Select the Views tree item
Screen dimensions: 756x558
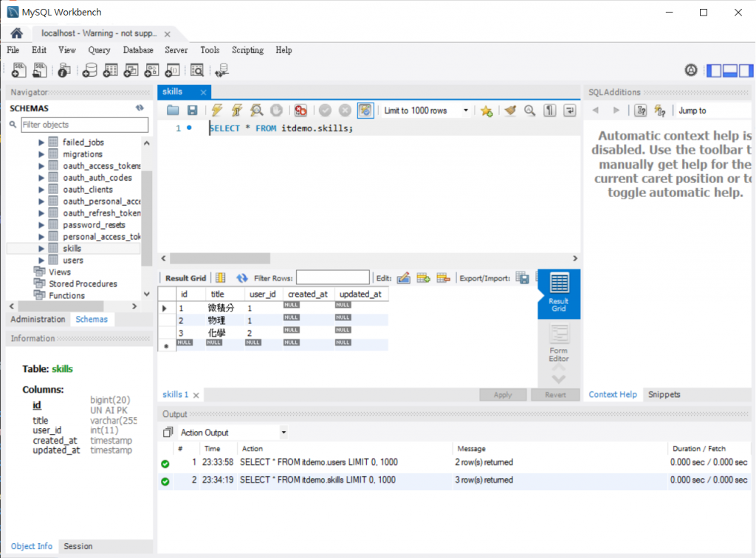click(59, 272)
